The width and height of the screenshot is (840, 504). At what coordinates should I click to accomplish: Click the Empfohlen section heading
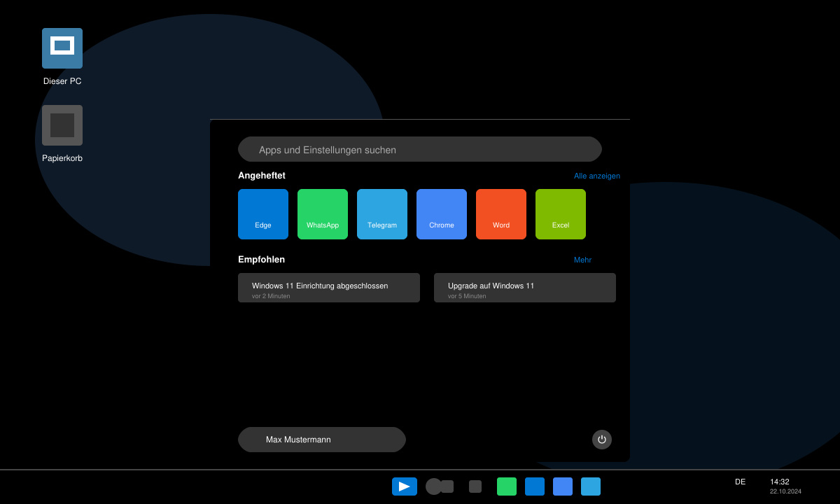261,260
